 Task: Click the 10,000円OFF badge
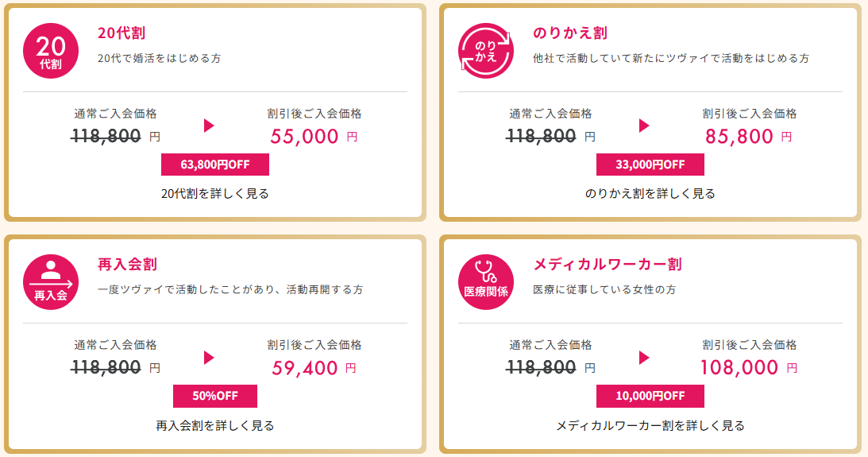650,396
